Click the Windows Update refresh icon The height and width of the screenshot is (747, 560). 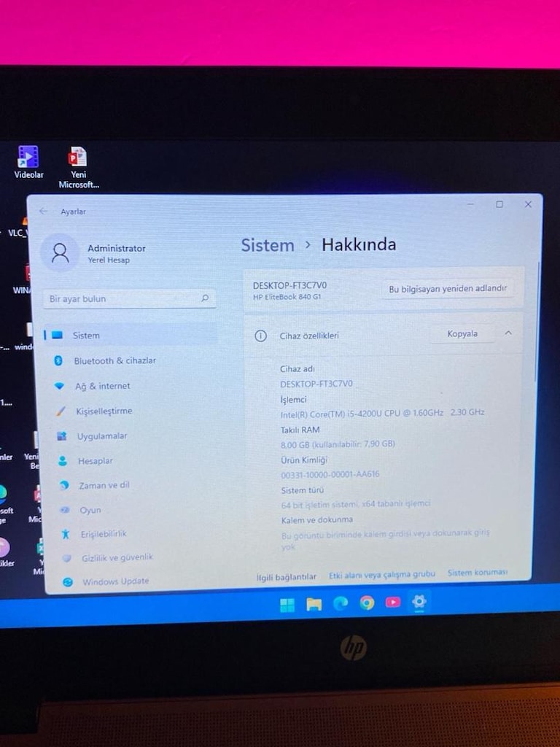point(68,581)
